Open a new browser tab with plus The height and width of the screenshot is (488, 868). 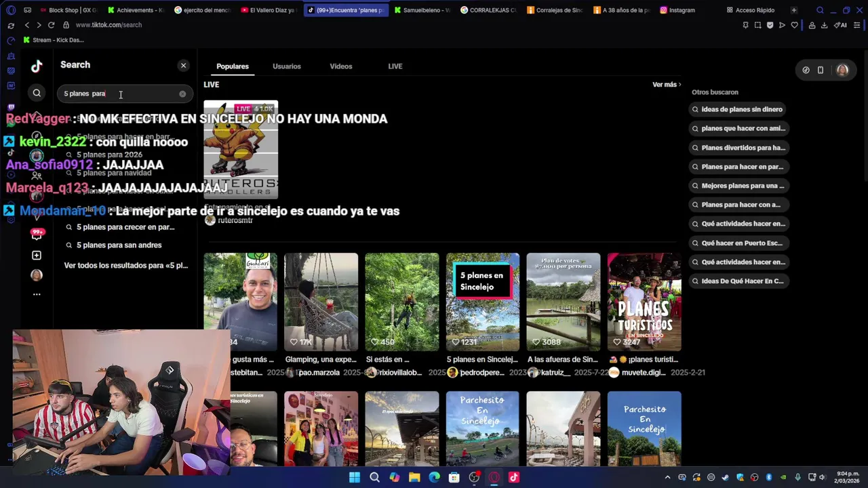(x=793, y=10)
